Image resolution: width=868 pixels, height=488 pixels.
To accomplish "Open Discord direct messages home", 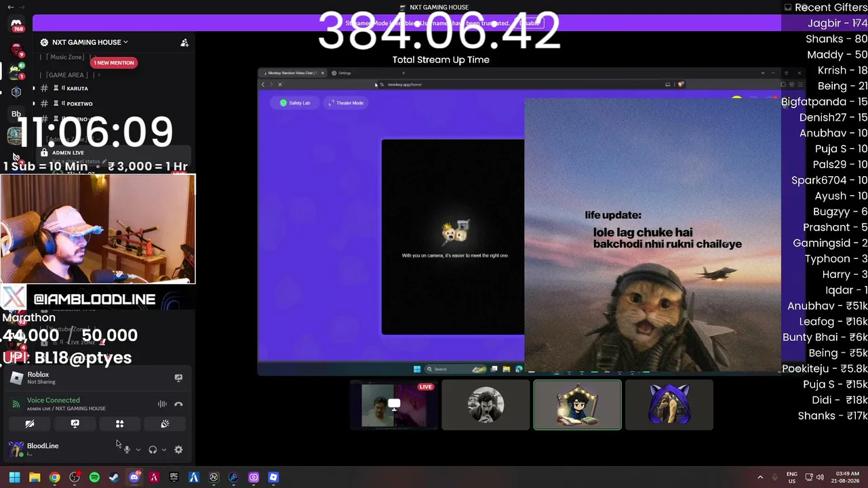I will [x=16, y=24].
